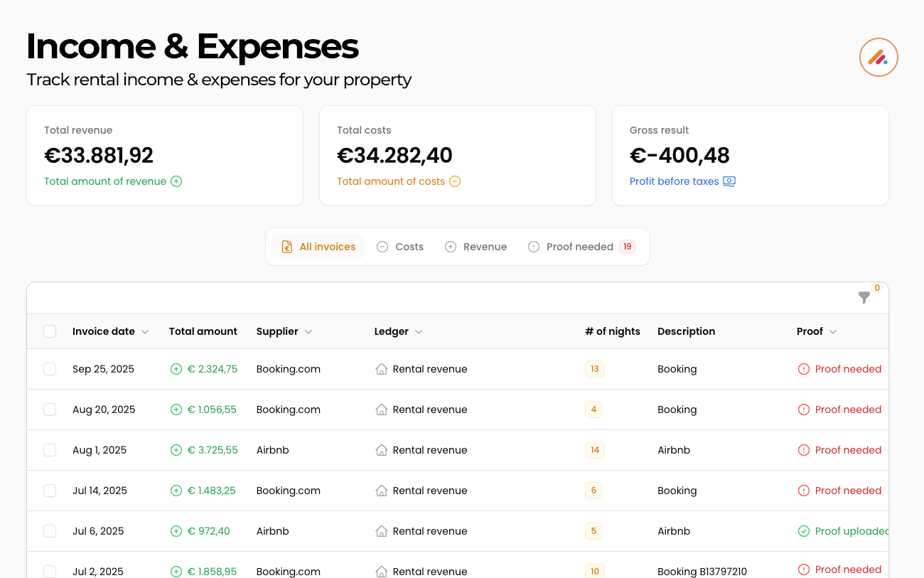Click the green check icon on Proof uploaded row
Viewport: 924px width, 578px height.
803,531
